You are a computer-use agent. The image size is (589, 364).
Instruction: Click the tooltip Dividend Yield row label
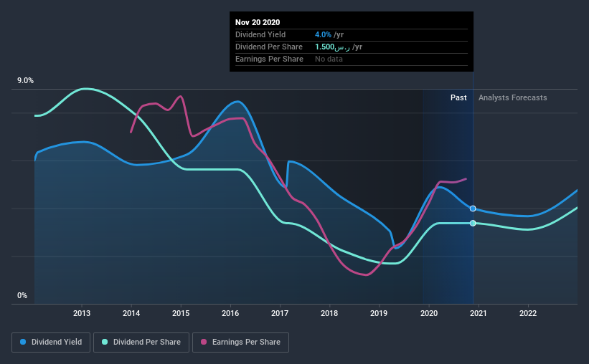260,34
